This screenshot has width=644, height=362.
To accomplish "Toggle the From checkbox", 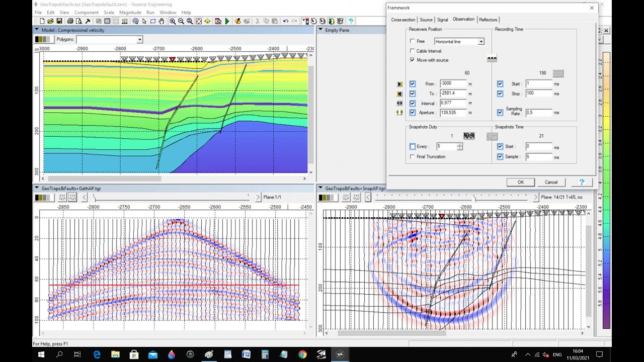I will coord(413,84).
